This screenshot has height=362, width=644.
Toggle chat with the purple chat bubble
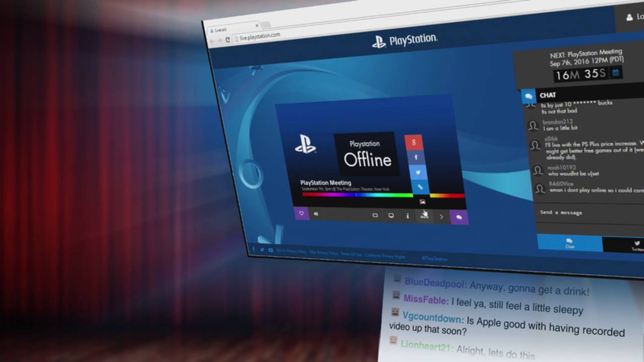click(459, 217)
